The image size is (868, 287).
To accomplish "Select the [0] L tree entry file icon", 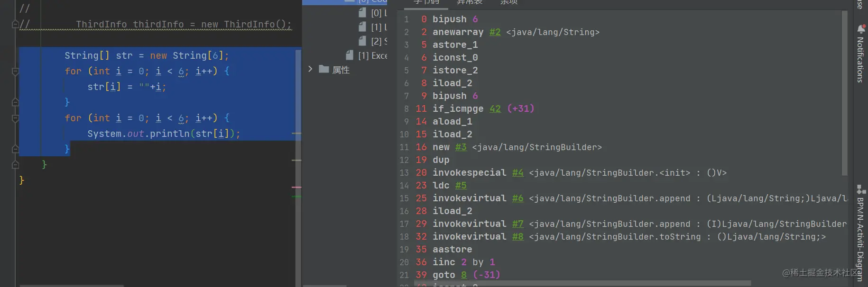I will point(362,13).
